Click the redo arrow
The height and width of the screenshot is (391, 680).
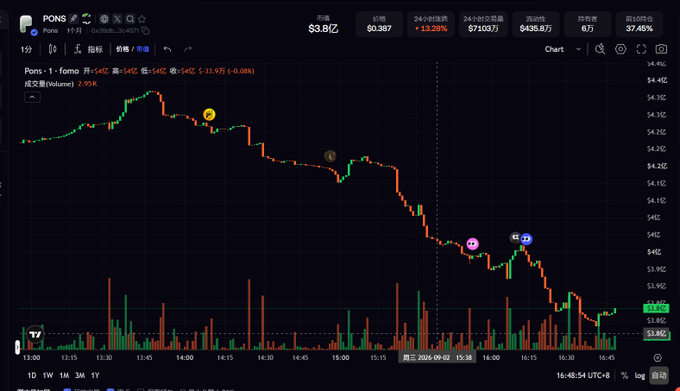tap(188, 49)
